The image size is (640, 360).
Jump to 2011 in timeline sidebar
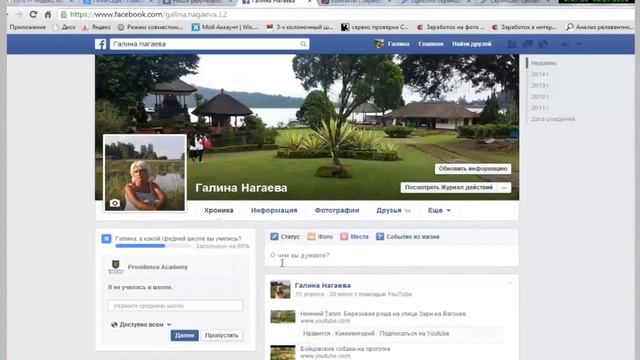point(539,108)
